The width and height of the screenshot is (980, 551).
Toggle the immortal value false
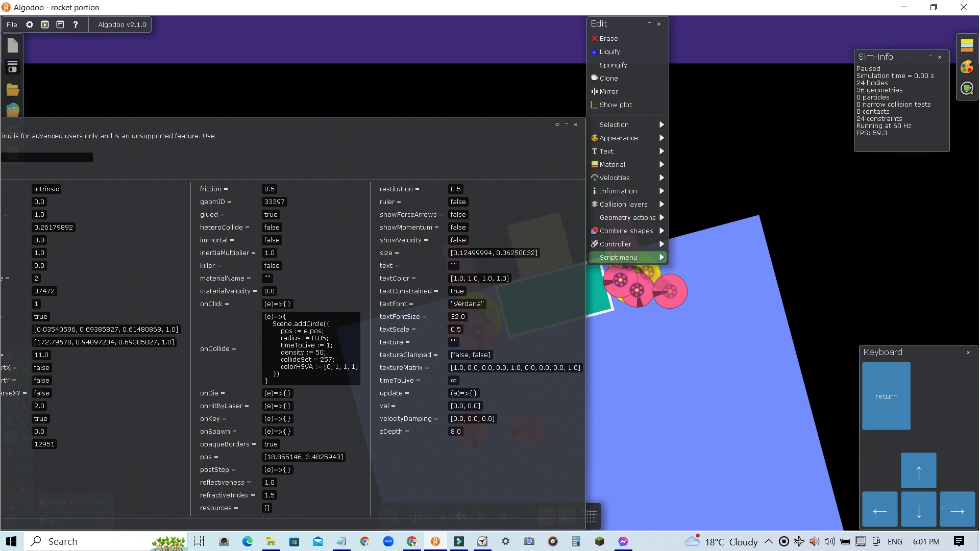(272, 240)
